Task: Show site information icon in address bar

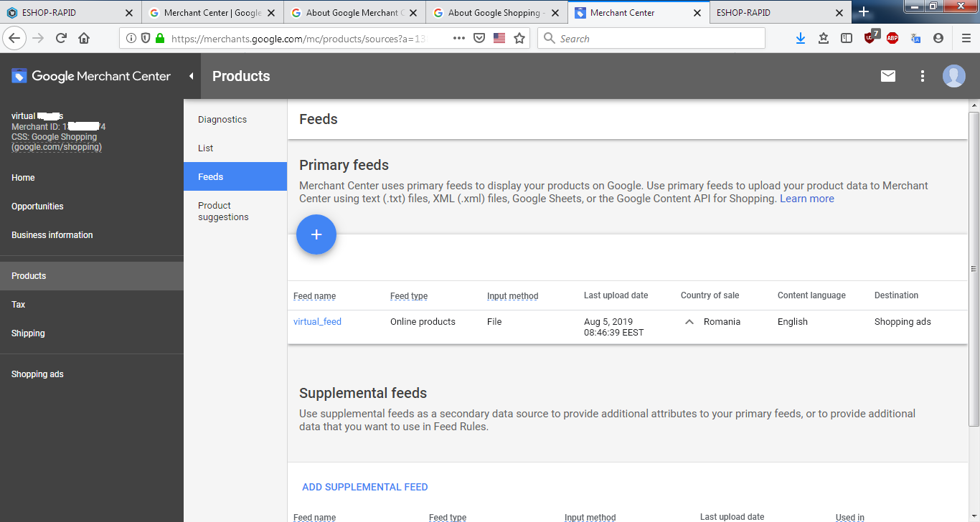Action: pyautogui.click(x=131, y=38)
